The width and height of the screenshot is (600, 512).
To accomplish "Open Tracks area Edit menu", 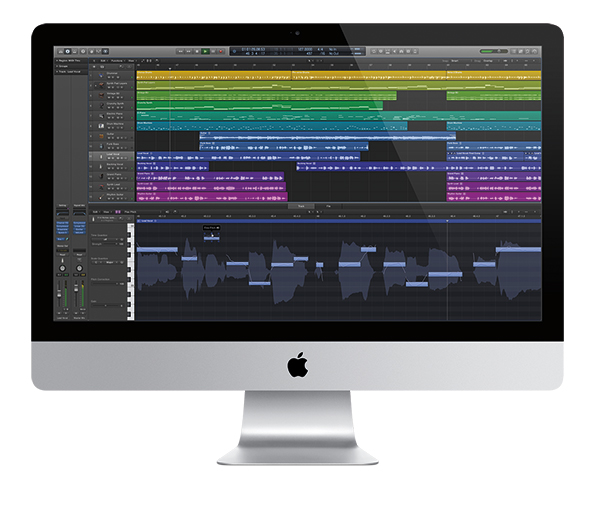I will point(103,60).
